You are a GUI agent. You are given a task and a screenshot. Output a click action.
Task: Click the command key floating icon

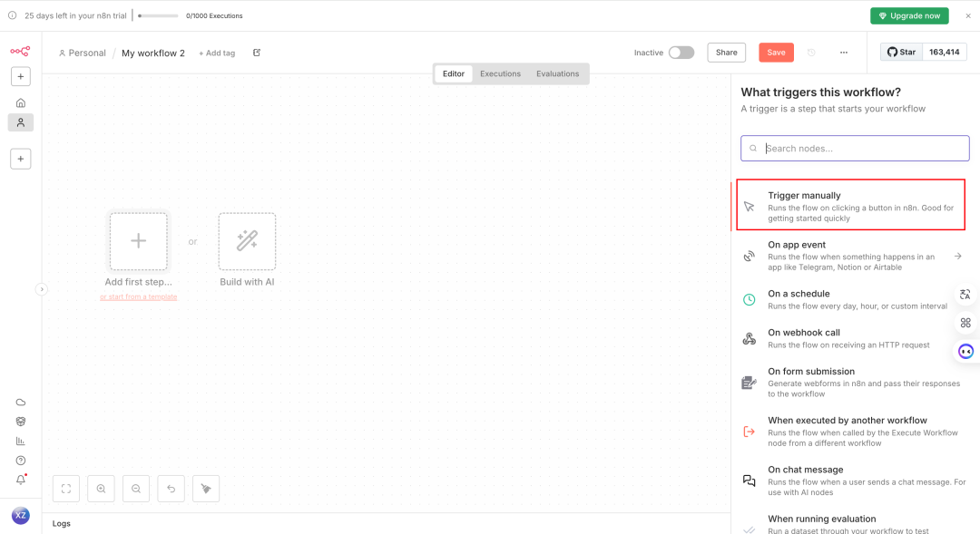[965, 323]
